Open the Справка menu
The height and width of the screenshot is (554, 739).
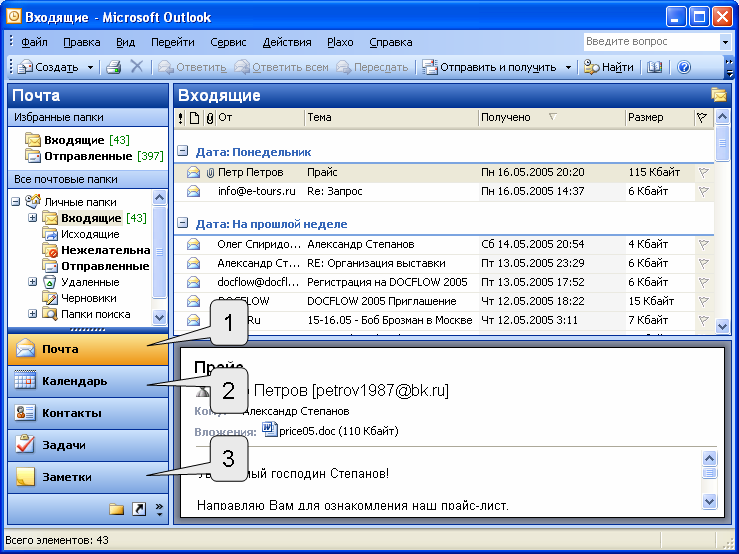(391, 42)
